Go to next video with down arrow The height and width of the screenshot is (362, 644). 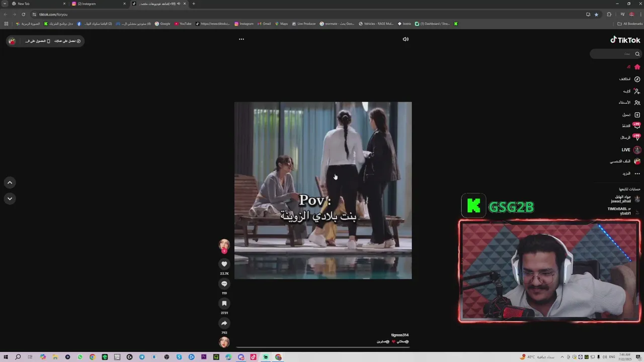[10, 199]
